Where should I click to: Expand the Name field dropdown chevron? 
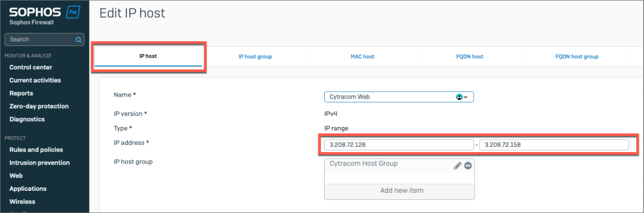[466, 97]
